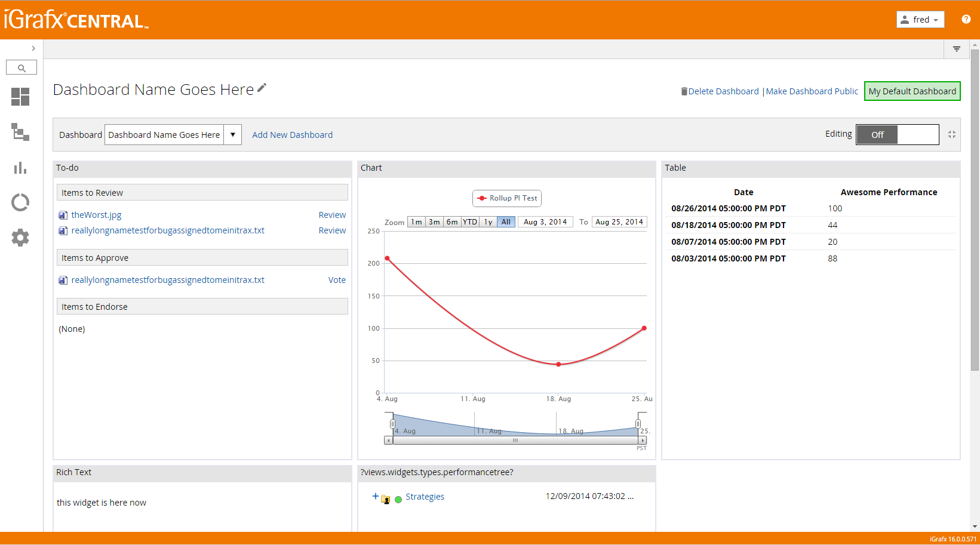Click the collapse fullscreen icon beside Editing

tap(952, 135)
